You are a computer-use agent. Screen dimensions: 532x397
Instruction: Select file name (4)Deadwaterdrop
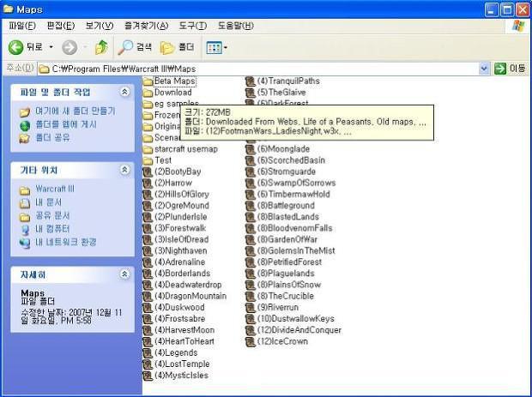(x=188, y=285)
